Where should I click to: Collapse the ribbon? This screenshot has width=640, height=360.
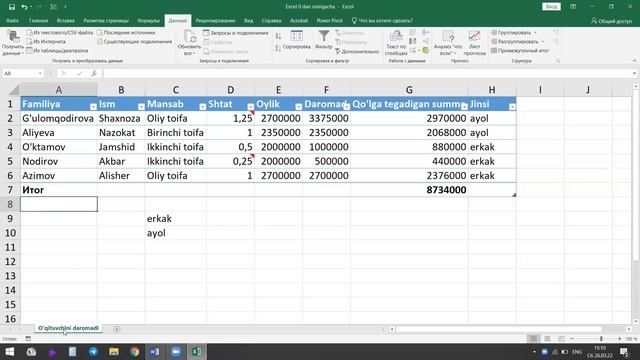pos(634,61)
